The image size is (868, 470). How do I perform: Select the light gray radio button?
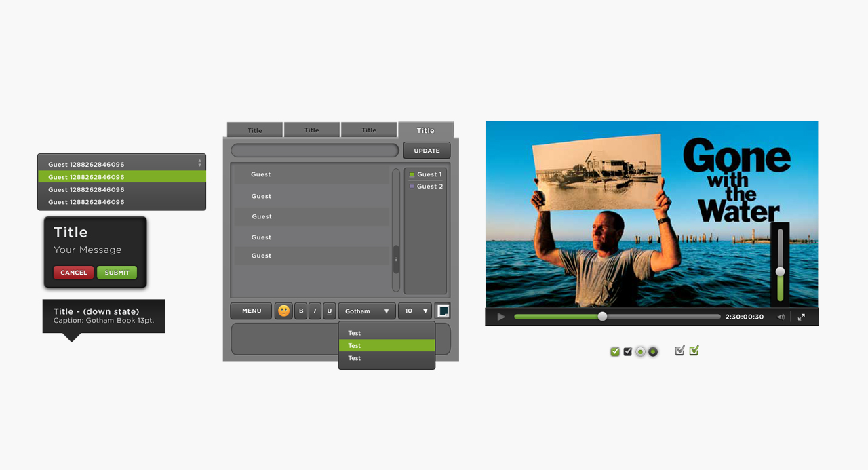pyautogui.click(x=640, y=351)
